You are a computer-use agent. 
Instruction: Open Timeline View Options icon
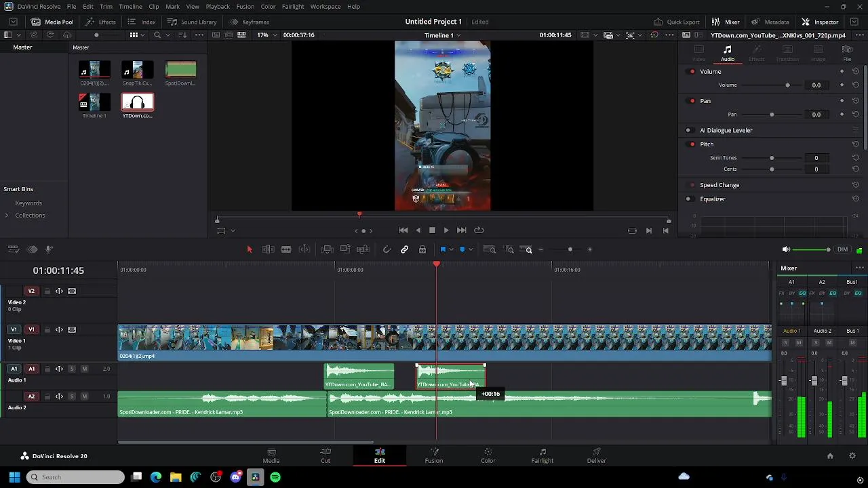pos(14,249)
